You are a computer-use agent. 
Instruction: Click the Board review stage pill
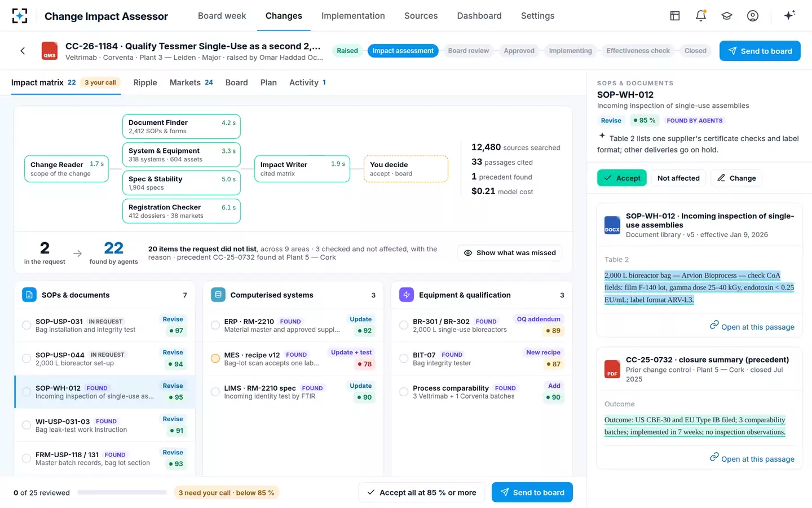pos(469,51)
